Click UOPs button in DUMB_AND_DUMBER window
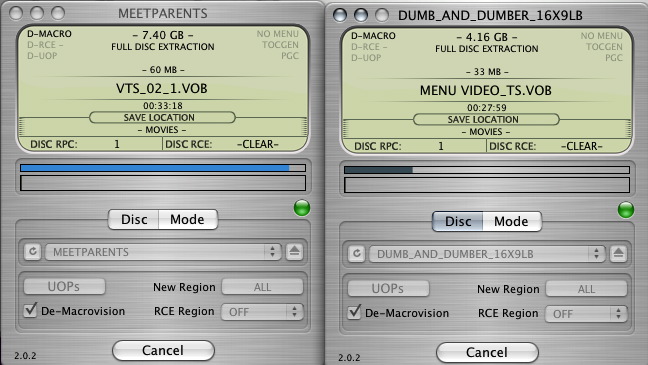The width and height of the screenshot is (648, 365). pos(388,289)
